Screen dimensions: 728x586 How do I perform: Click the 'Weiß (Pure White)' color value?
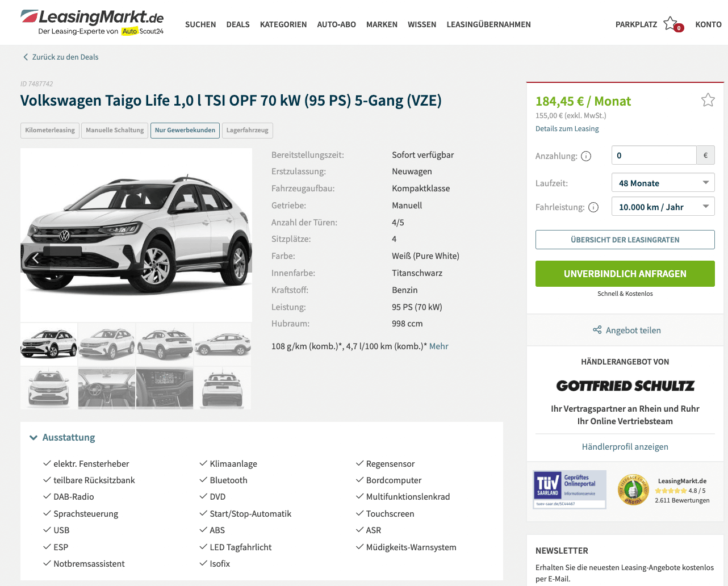[425, 256]
